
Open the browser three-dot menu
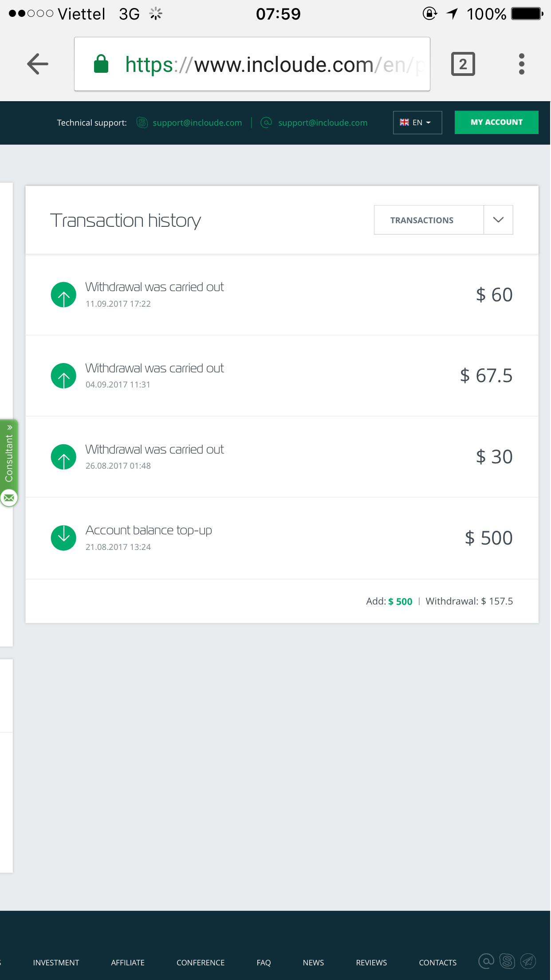click(x=522, y=64)
